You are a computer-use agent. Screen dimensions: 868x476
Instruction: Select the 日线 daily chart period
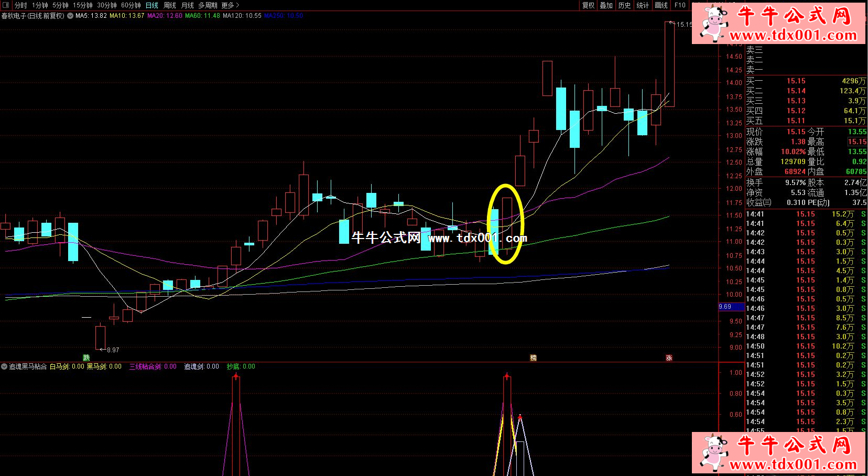coord(152,5)
